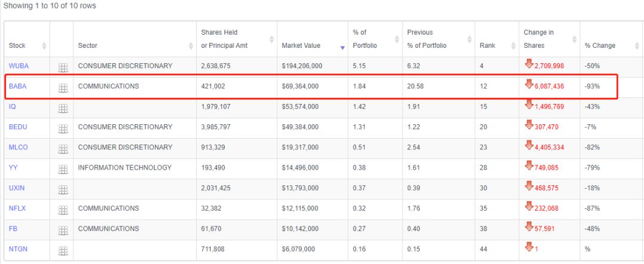The image size is (644, 264).
Task: Click the red down arrow next to 4,405,334
Action: tap(528, 145)
